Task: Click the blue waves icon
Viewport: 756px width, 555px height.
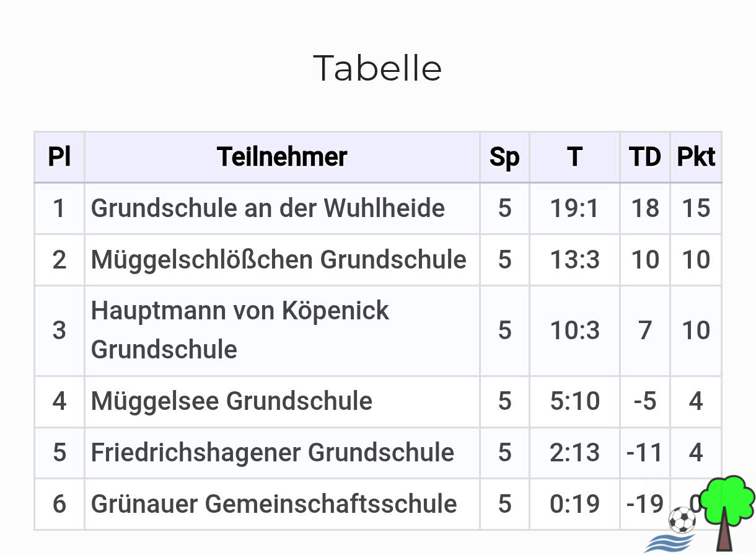Action: click(669, 543)
